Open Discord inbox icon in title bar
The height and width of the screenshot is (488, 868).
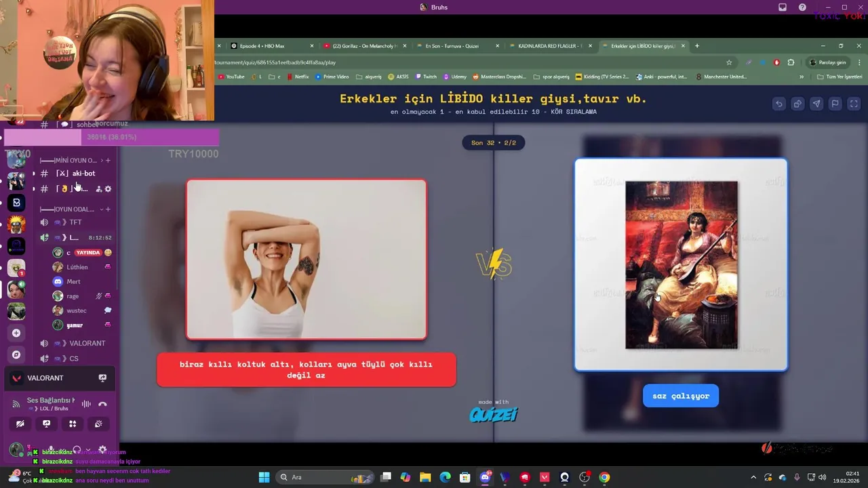[783, 7]
